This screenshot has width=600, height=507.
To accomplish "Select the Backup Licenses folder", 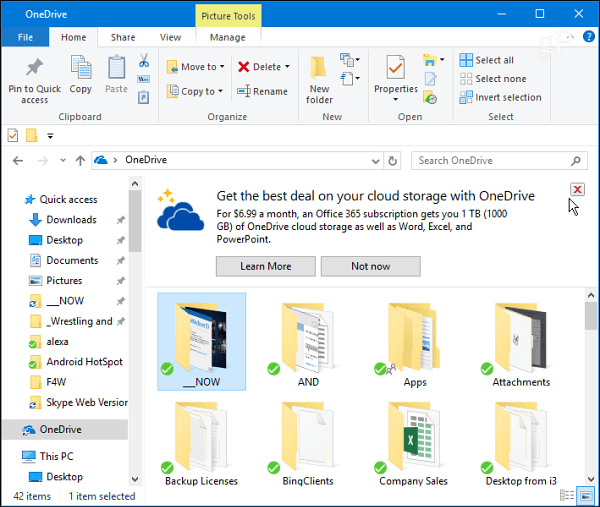I will (x=201, y=444).
